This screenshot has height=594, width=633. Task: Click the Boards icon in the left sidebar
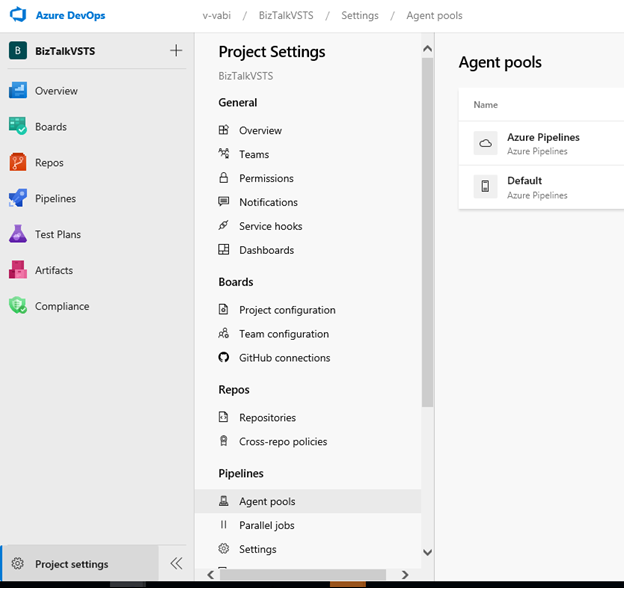point(18,126)
